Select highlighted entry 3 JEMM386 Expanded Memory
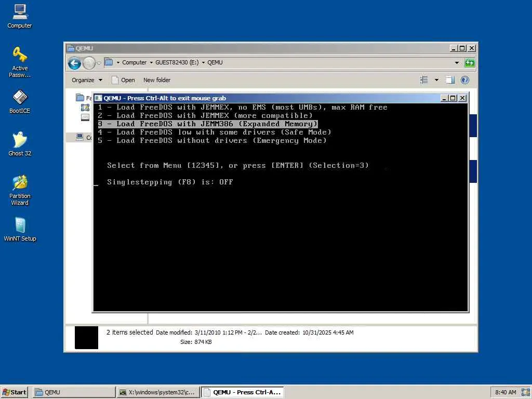Image resolution: width=532 pixels, height=399 pixels. coord(208,124)
